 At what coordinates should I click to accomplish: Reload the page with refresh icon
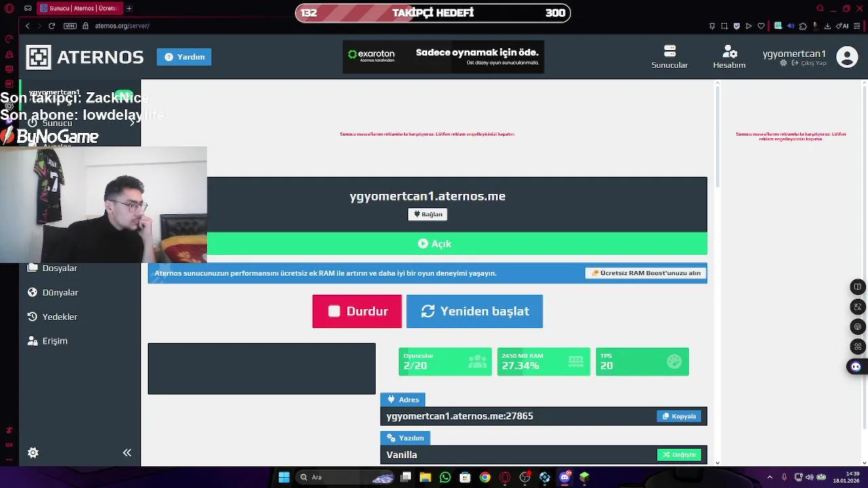(x=52, y=26)
